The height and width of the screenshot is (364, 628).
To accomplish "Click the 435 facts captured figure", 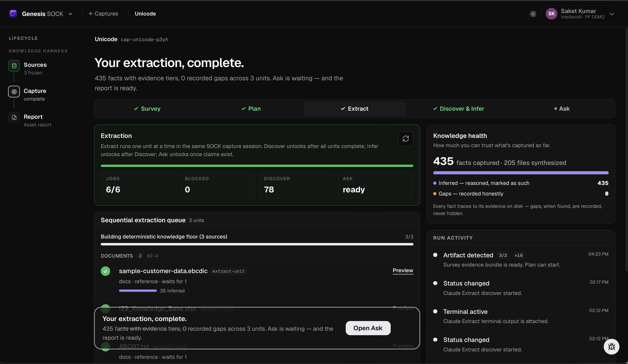I will click(x=443, y=161).
